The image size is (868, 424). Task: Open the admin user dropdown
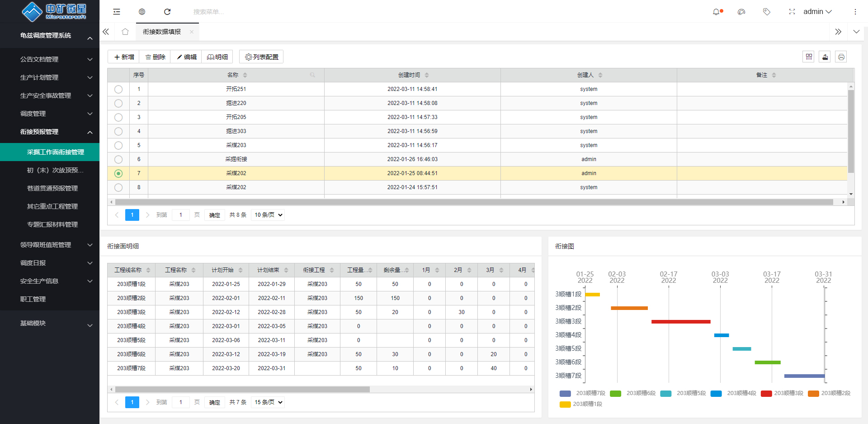pos(817,12)
